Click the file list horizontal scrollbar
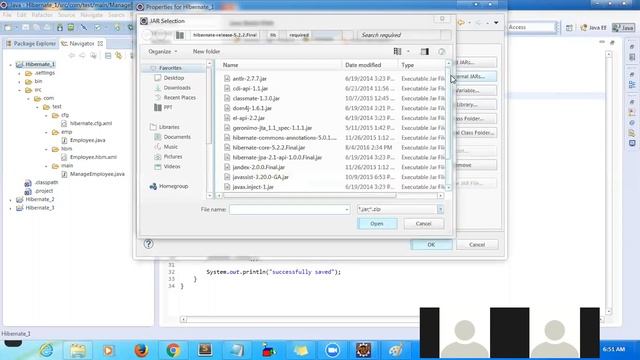 (330, 196)
